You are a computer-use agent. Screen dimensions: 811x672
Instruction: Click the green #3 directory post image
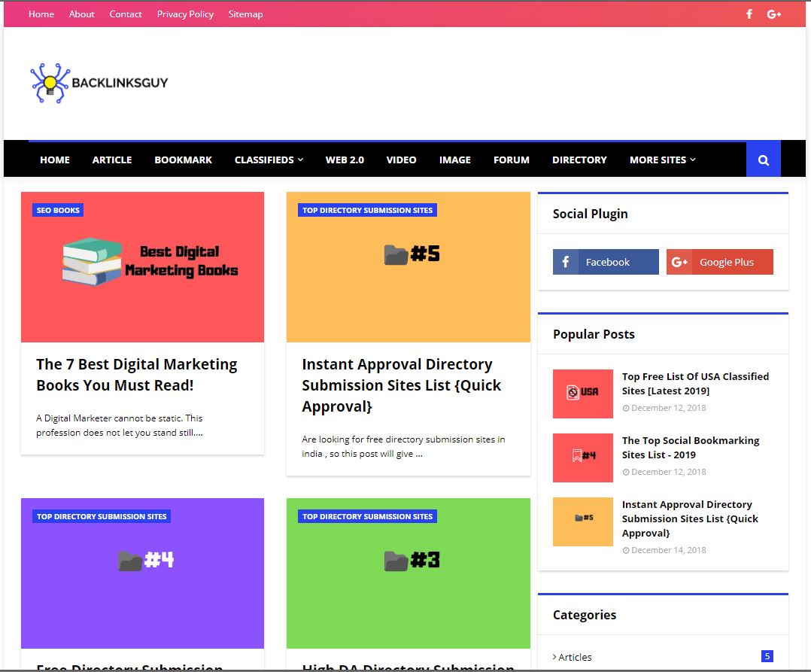(408, 573)
